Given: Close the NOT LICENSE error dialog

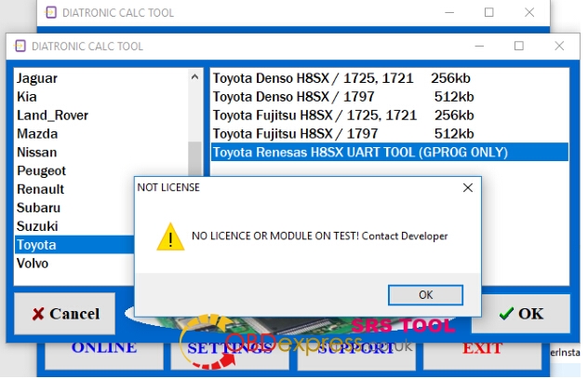Looking at the screenshot, I should 467,187.
